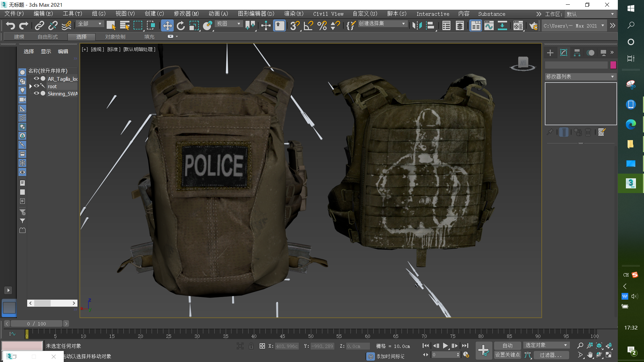Select the Link tool icon
Viewport: 644px width, 362px height.
click(x=40, y=25)
